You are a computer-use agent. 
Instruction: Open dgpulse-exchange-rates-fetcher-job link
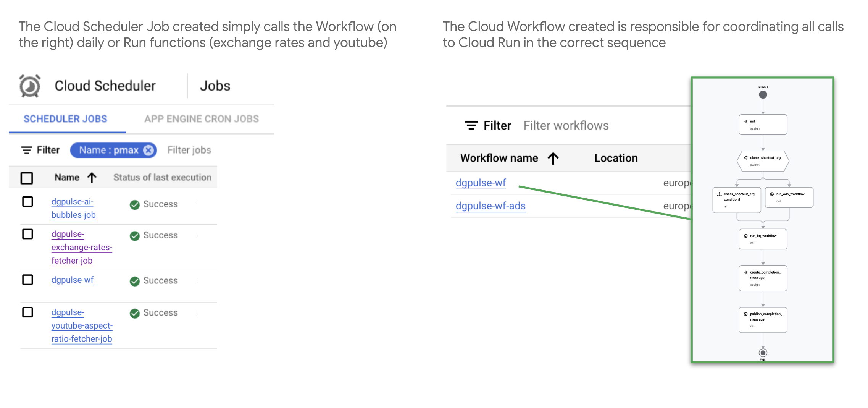81,247
